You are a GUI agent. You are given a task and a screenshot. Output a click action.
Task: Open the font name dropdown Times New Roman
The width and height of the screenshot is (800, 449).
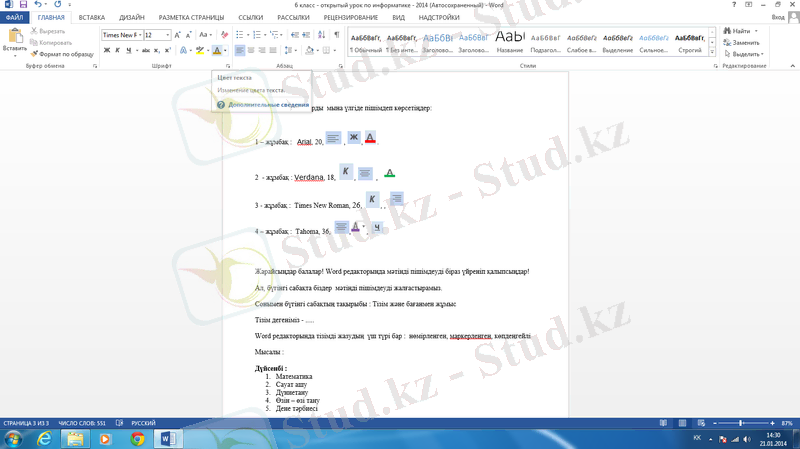[x=121, y=35]
